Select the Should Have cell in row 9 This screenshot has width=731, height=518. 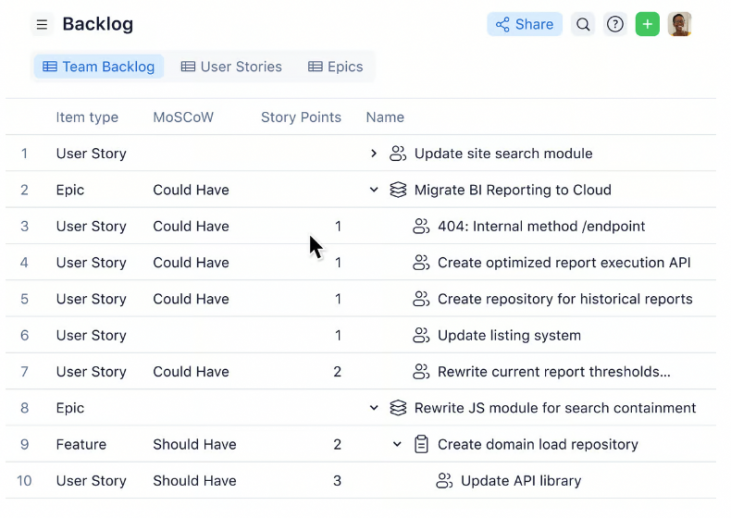click(194, 444)
